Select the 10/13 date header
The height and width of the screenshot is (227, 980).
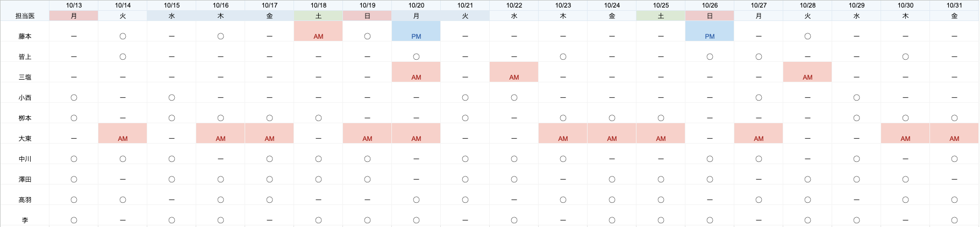[74, 5]
